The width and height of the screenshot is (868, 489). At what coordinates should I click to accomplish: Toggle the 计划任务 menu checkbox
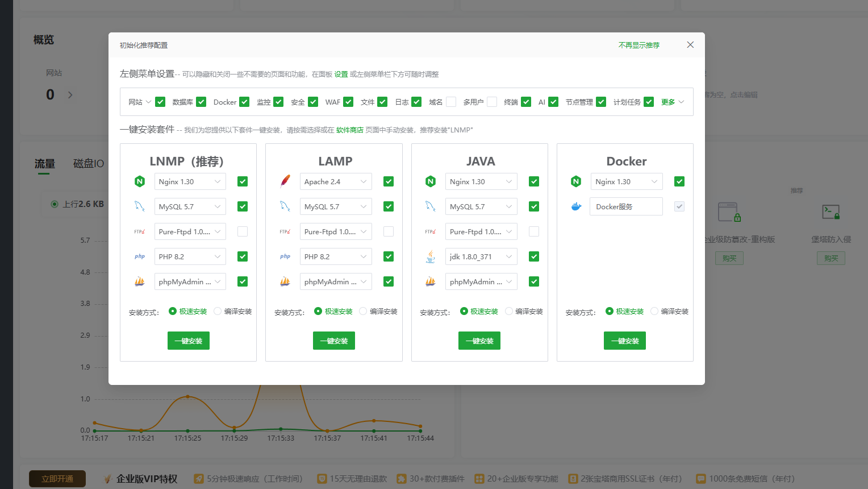(649, 102)
